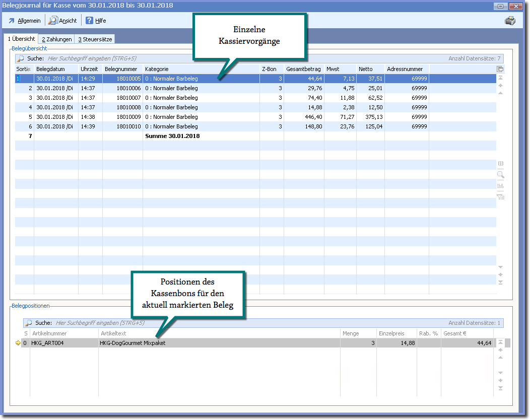Click the column chooser icon in Belegübersicht

click(500, 69)
